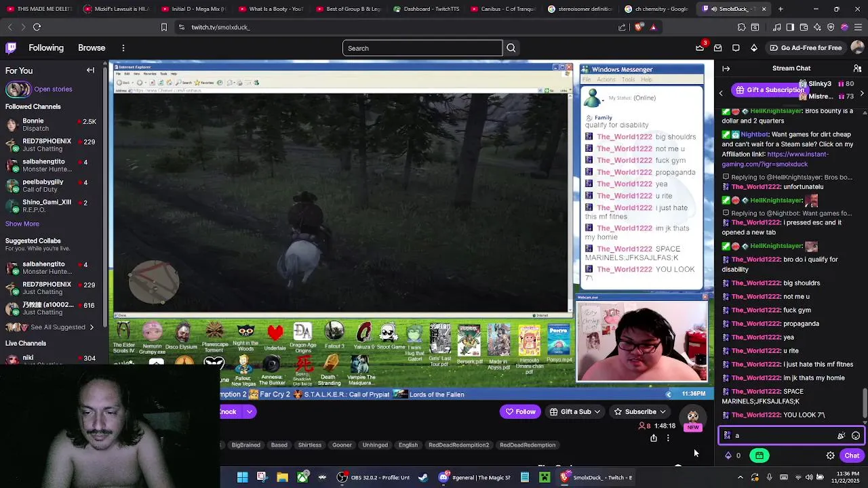Viewport: 868px width, 488px height.
Task: Click Go Ad-Free for Free button
Action: (805, 48)
